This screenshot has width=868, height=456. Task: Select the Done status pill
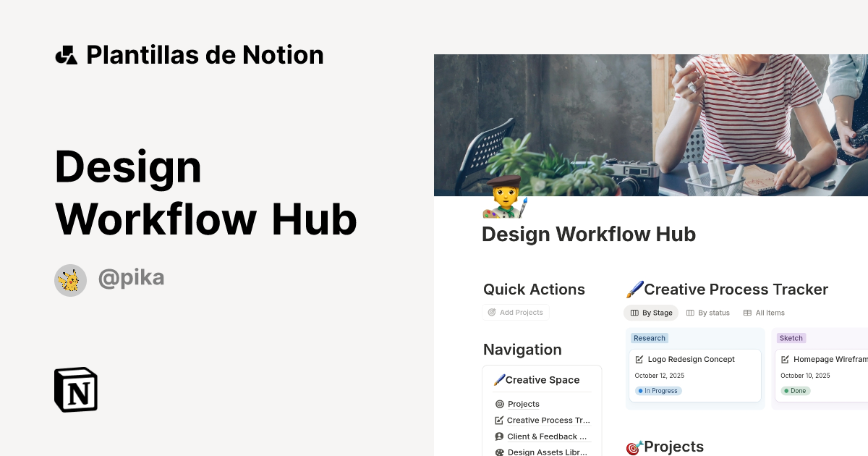pos(796,391)
